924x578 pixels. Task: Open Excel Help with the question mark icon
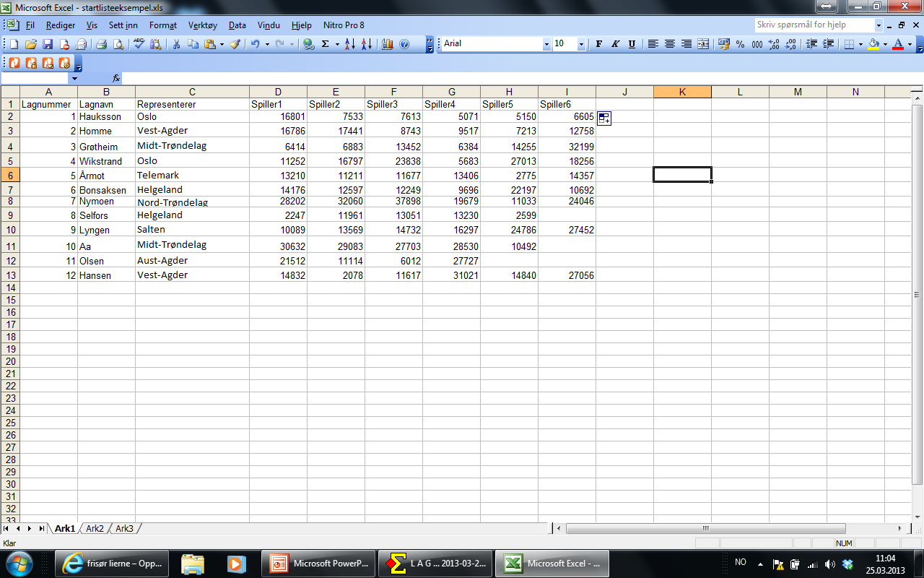(404, 44)
